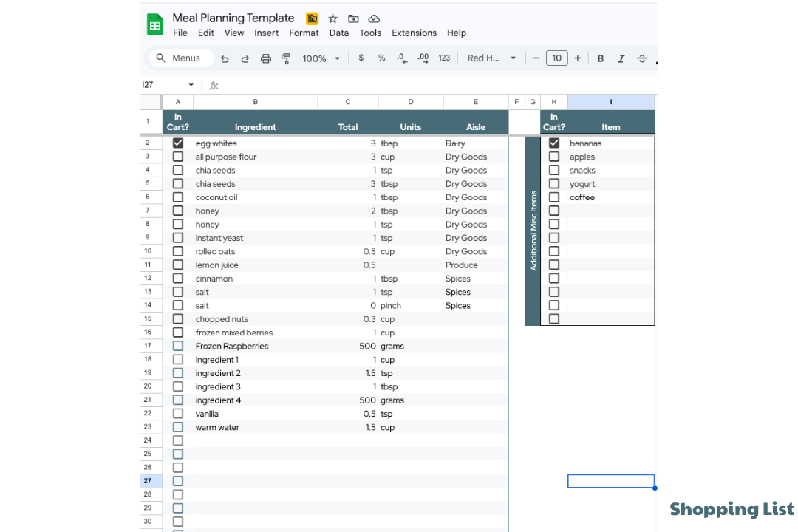Click the move to folder icon

[353, 18]
